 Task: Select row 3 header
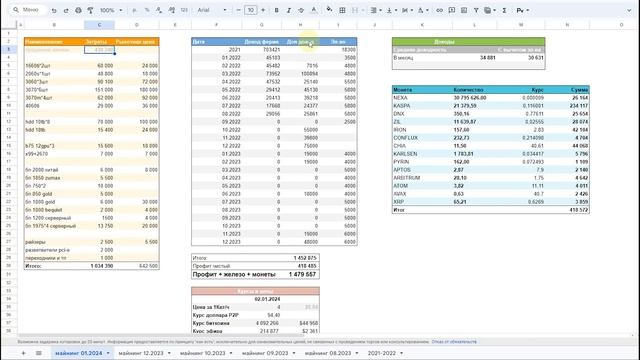9,49
